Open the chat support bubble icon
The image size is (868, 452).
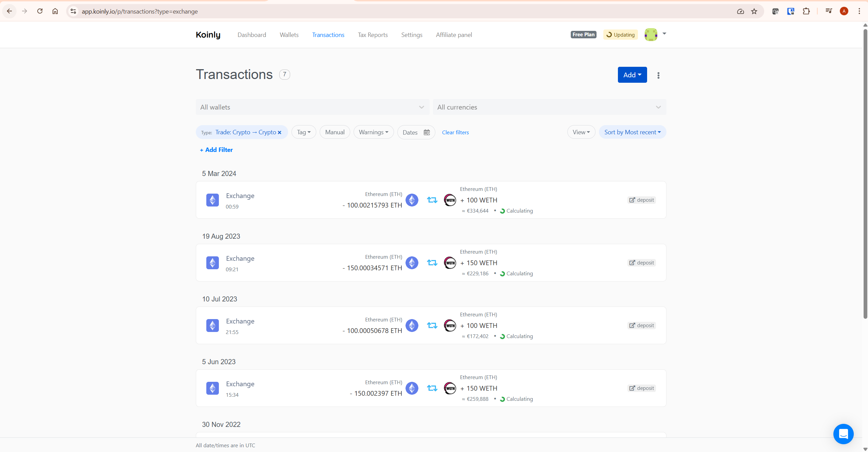(843, 434)
